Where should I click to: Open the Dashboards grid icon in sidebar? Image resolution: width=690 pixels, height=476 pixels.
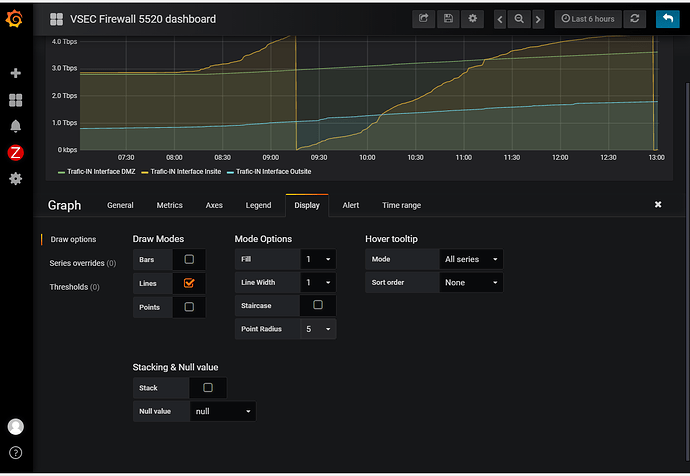click(x=15, y=100)
